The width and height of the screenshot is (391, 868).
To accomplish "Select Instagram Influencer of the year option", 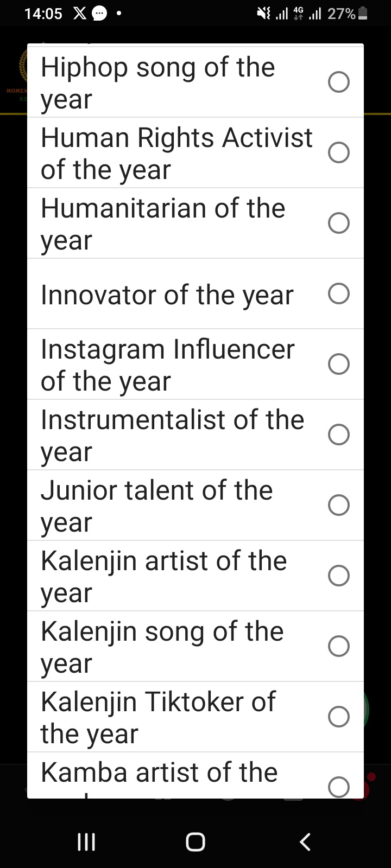I will coord(338,364).
